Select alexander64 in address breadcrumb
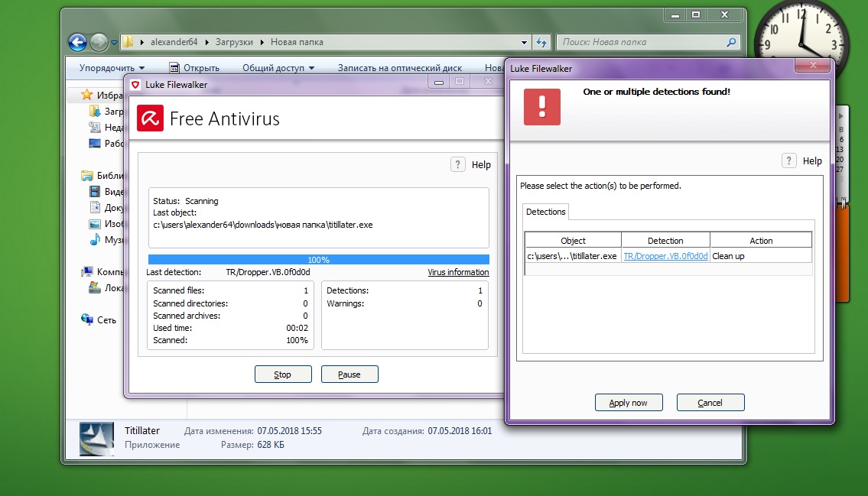The width and height of the screenshot is (868, 496). point(174,42)
